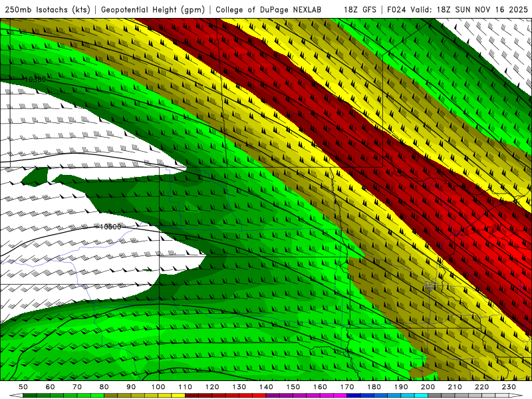
Task: Click the 'F024 Valid: 18Z SUN NOV 16 2025' text
Action: pos(458,9)
